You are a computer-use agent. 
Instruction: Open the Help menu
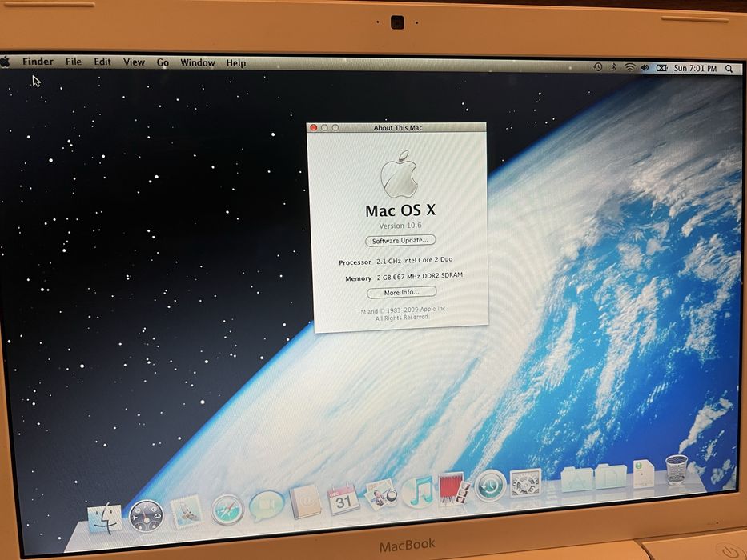tap(236, 63)
